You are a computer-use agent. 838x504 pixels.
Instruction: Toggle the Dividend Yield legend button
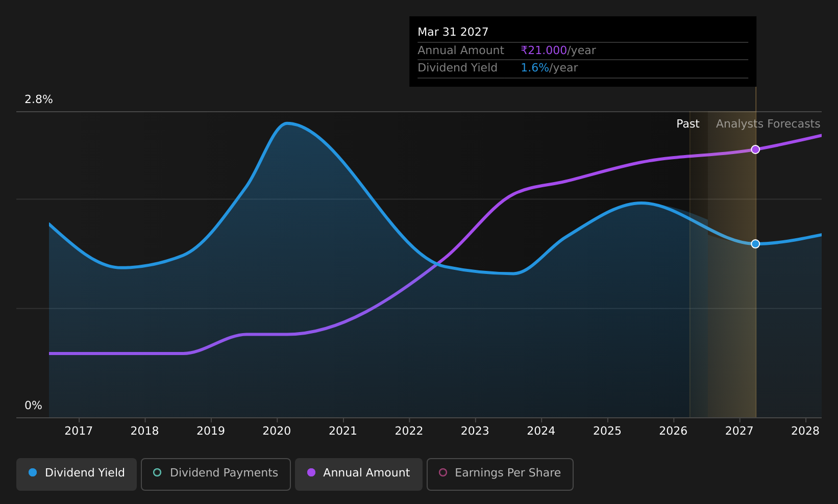[x=77, y=474]
